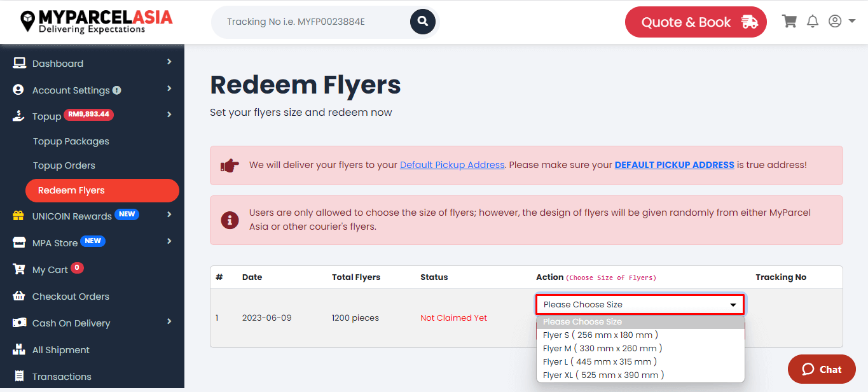Image resolution: width=868 pixels, height=392 pixels.
Task: Click the Not Claimed Yet status
Action: pos(453,318)
